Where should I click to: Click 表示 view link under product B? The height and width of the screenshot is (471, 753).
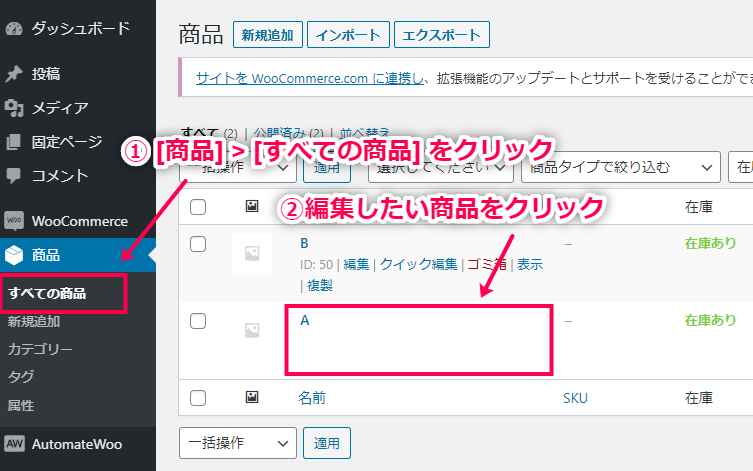(x=530, y=264)
